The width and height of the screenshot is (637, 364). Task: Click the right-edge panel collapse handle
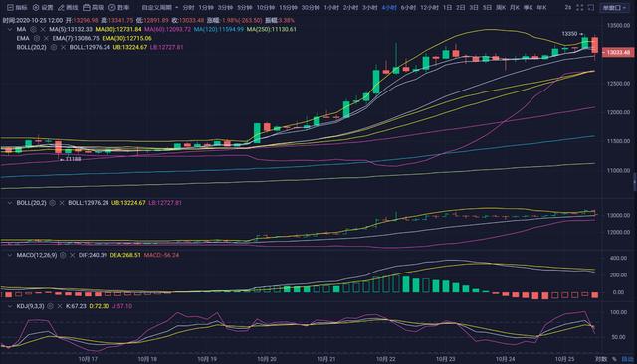coord(635,181)
